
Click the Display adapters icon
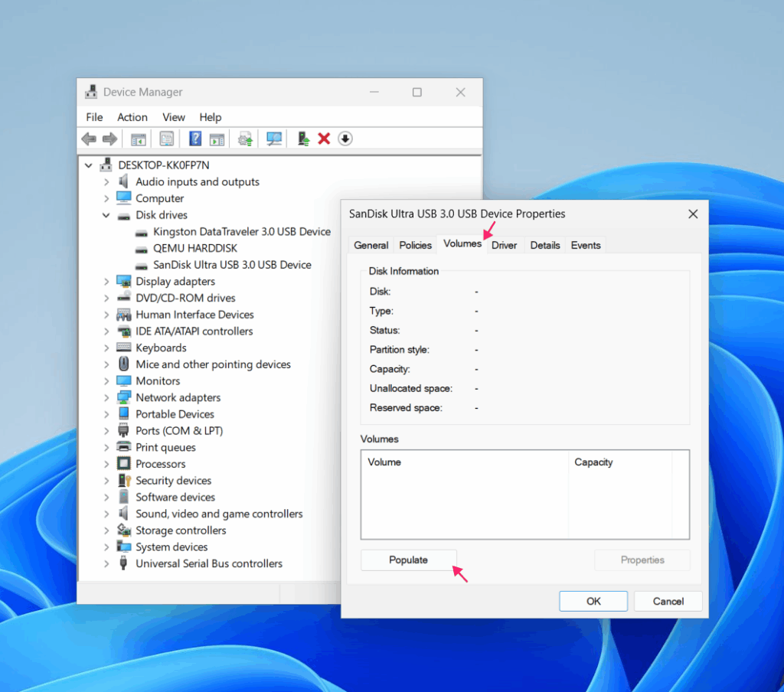pyautogui.click(x=123, y=281)
